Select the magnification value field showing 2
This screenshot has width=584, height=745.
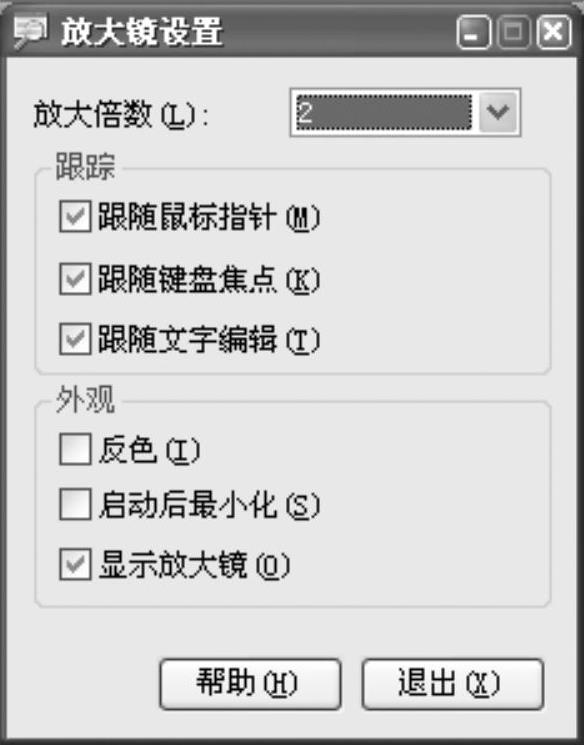click(x=384, y=112)
